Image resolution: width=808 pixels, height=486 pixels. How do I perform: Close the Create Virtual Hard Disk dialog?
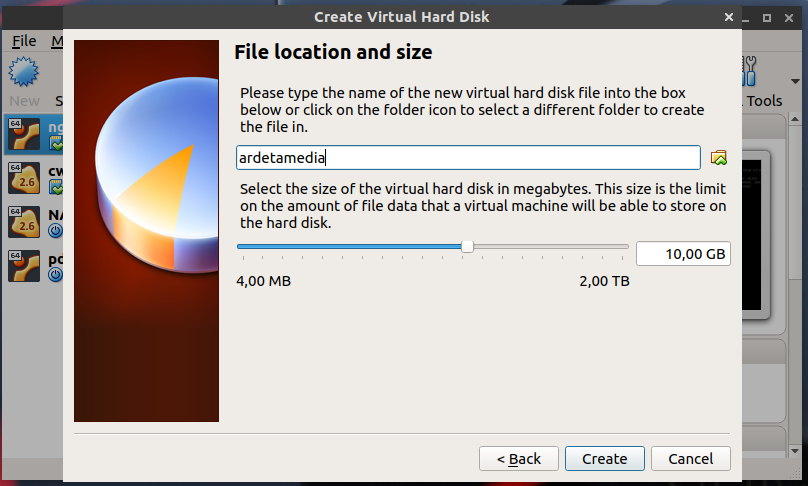click(x=728, y=16)
